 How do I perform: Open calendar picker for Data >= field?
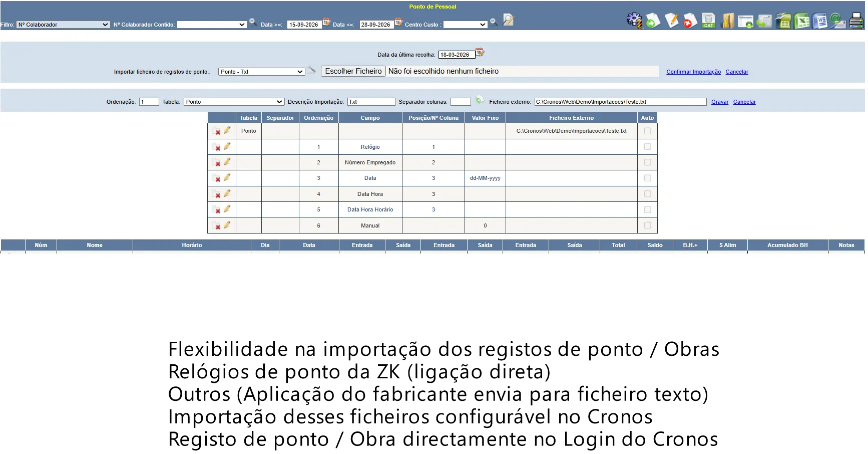click(326, 22)
